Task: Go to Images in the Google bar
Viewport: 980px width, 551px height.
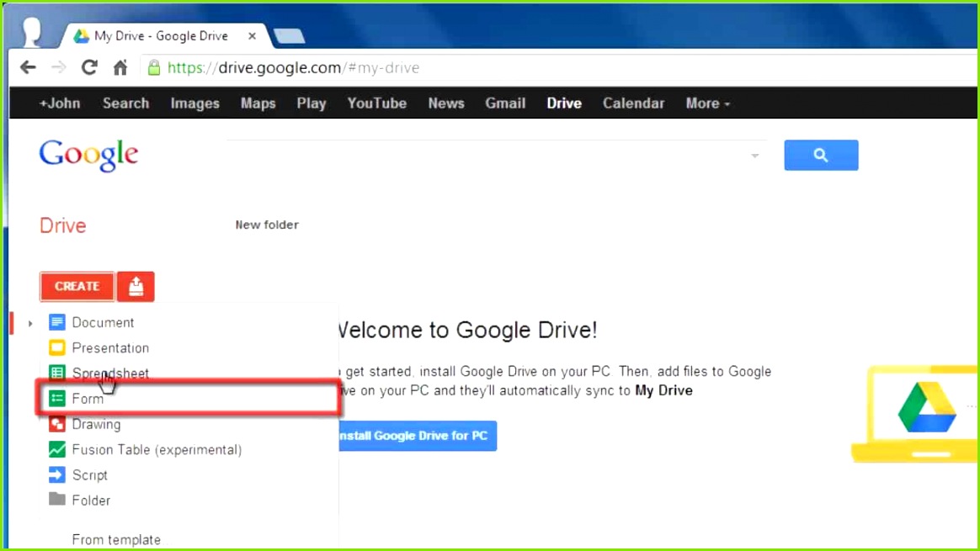Action: tap(195, 103)
